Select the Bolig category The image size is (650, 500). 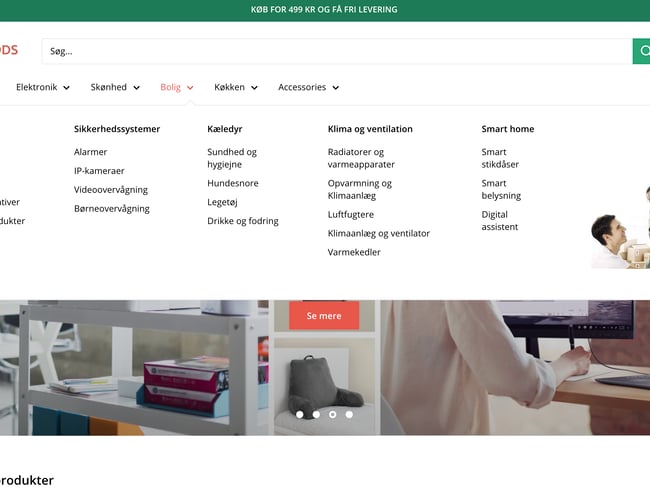point(170,87)
